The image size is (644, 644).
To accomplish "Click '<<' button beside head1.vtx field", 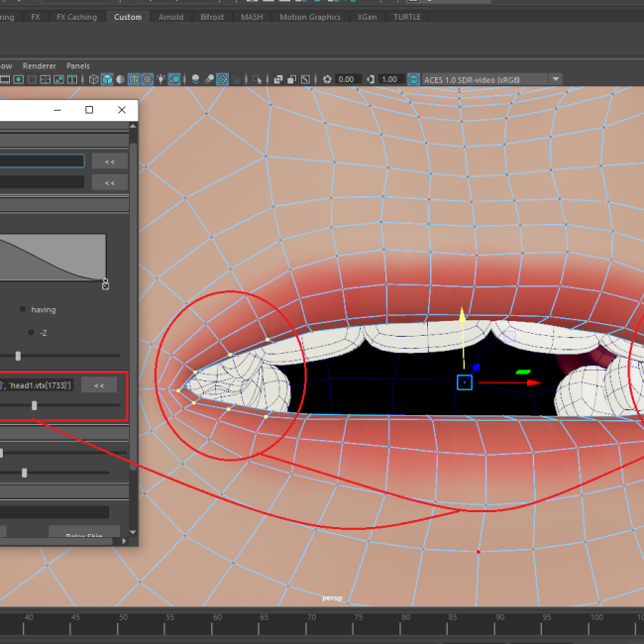I will point(99,385).
